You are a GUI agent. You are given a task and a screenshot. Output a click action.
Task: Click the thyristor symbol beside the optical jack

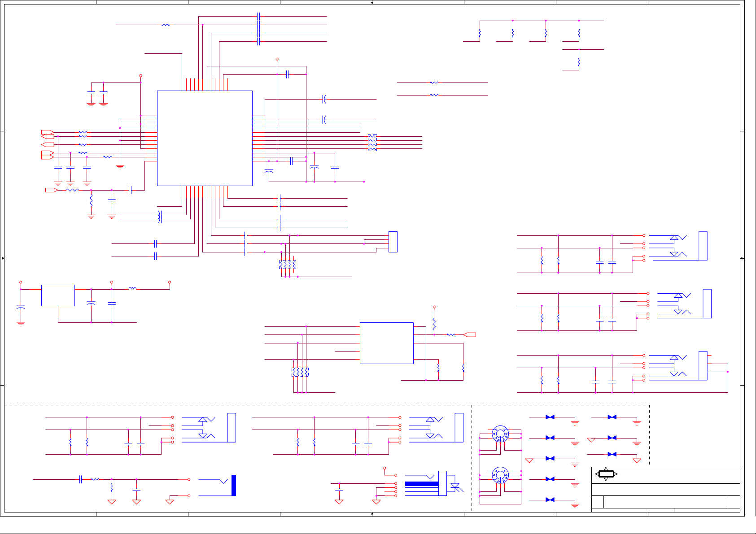457,487
